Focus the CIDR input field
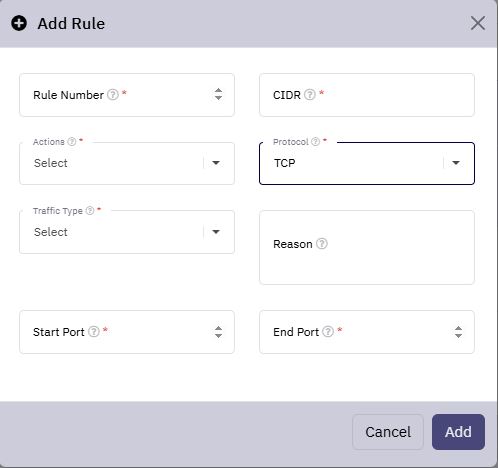This screenshot has width=498, height=468. point(367,95)
